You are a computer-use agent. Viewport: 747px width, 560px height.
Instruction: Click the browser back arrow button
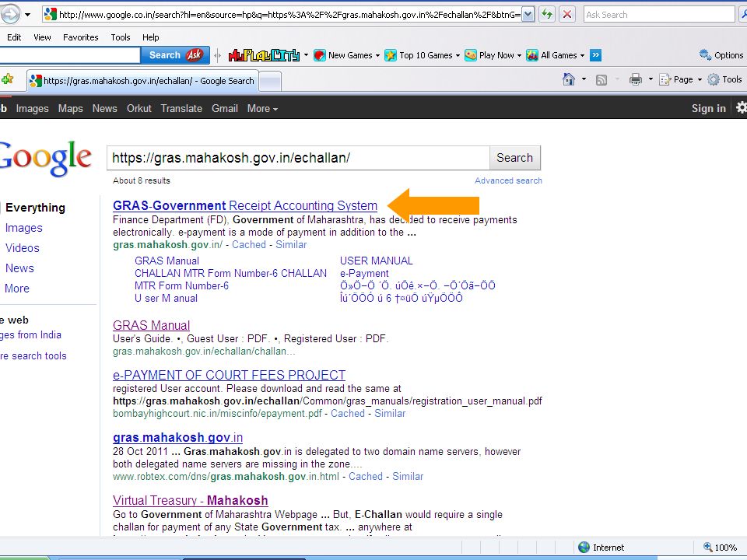click(9, 14)
